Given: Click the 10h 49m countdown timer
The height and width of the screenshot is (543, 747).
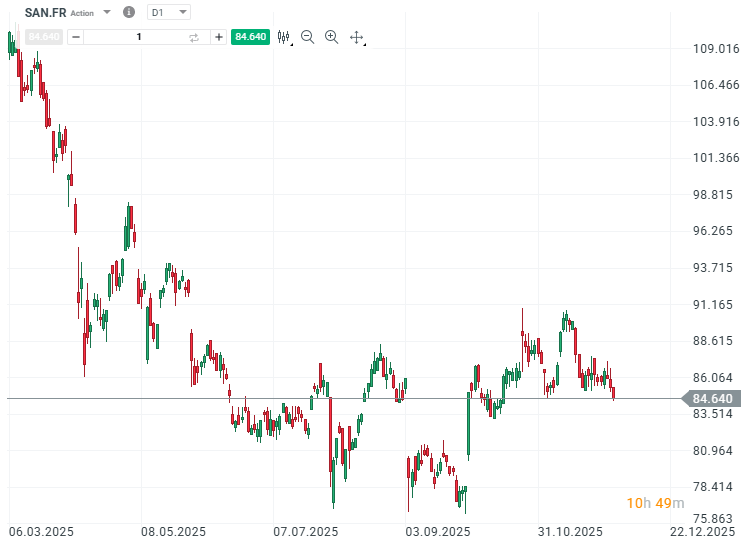Looking at the screenshot, I should (655, 502).
